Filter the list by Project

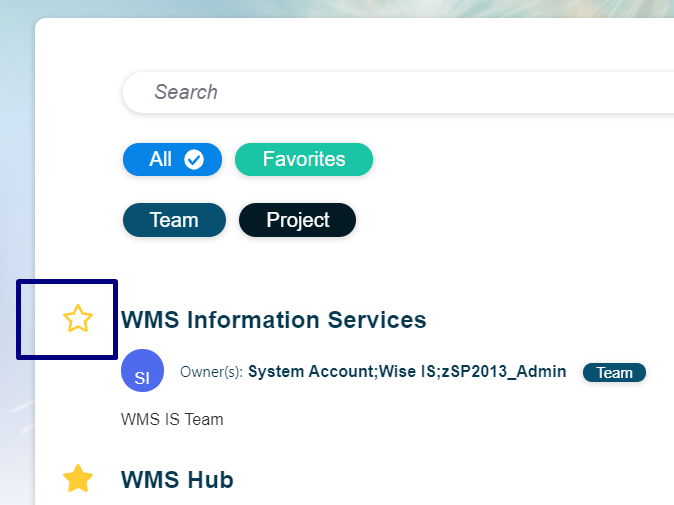[297, 220]
